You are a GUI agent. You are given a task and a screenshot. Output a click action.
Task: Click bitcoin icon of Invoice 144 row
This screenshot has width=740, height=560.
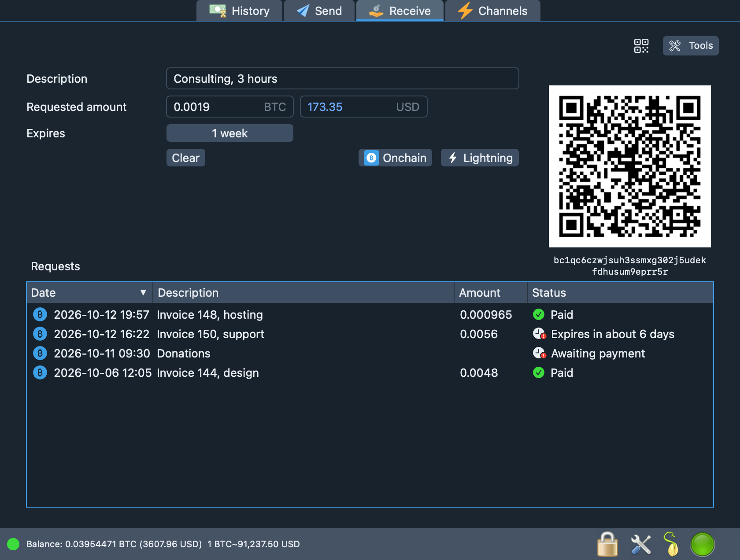click(x=40, y=372)
